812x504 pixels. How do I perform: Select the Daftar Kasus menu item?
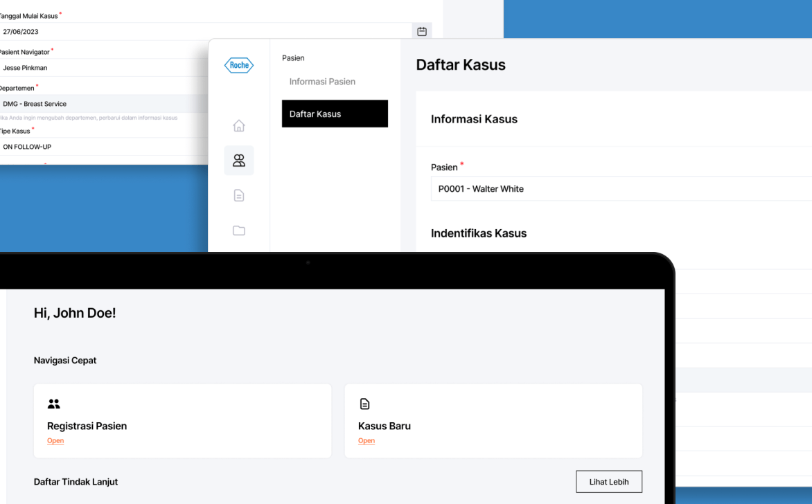tap(335, 114)
